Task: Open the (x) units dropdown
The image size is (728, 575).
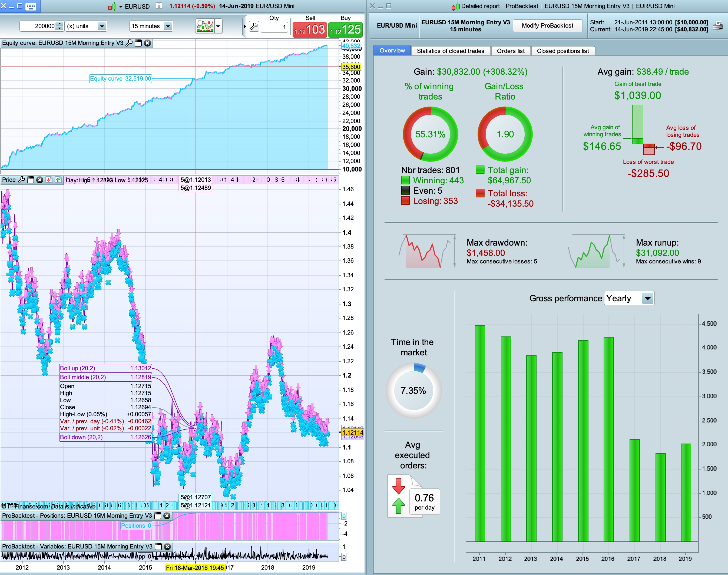Action: click(102, 26)
